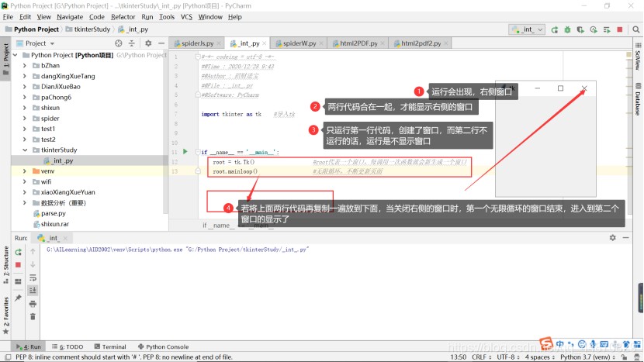Screen dimensions: 644x362
Task: Print the Run console output
Action: click(x=33, y=302)
